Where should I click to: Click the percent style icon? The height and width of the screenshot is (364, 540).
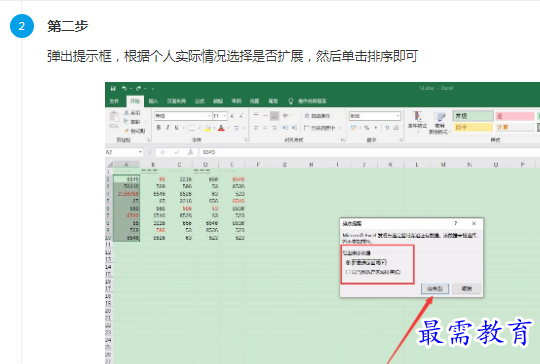[x=367, y=128]
